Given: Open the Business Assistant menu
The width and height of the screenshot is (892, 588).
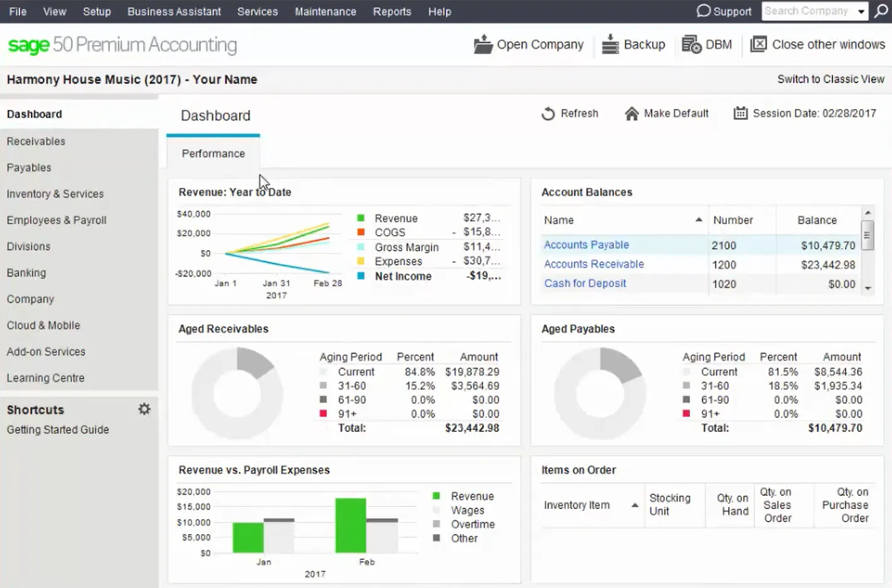Looking at the screenshot, I should click(x=174, y=11).
